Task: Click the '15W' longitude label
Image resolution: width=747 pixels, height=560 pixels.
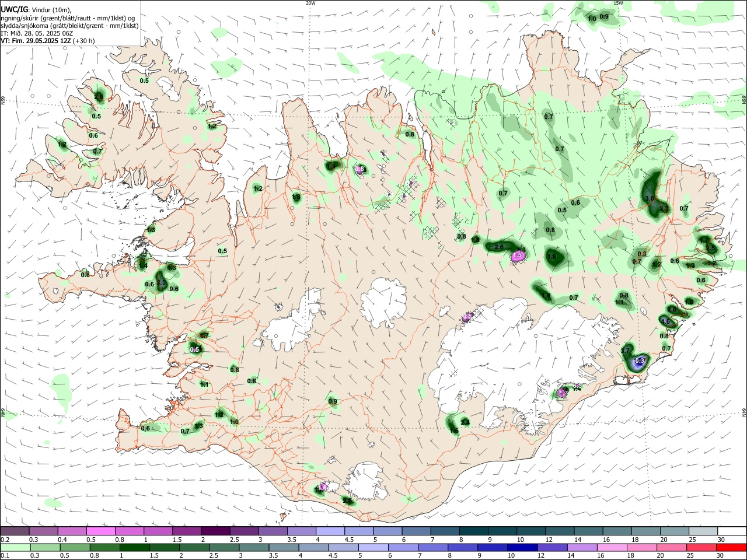Action: [618, 3]
